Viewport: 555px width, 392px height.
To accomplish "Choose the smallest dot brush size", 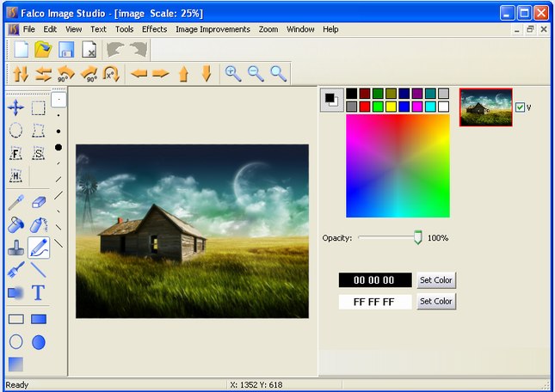I will point(59,100).
